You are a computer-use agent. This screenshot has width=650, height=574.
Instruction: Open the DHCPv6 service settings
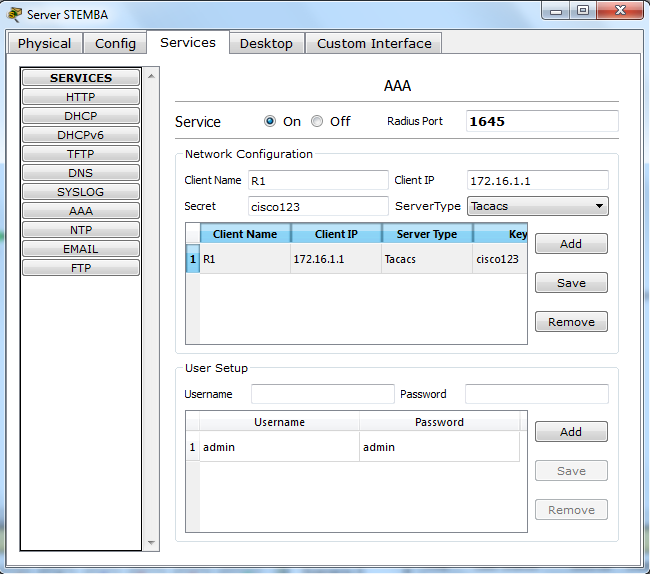81,135
